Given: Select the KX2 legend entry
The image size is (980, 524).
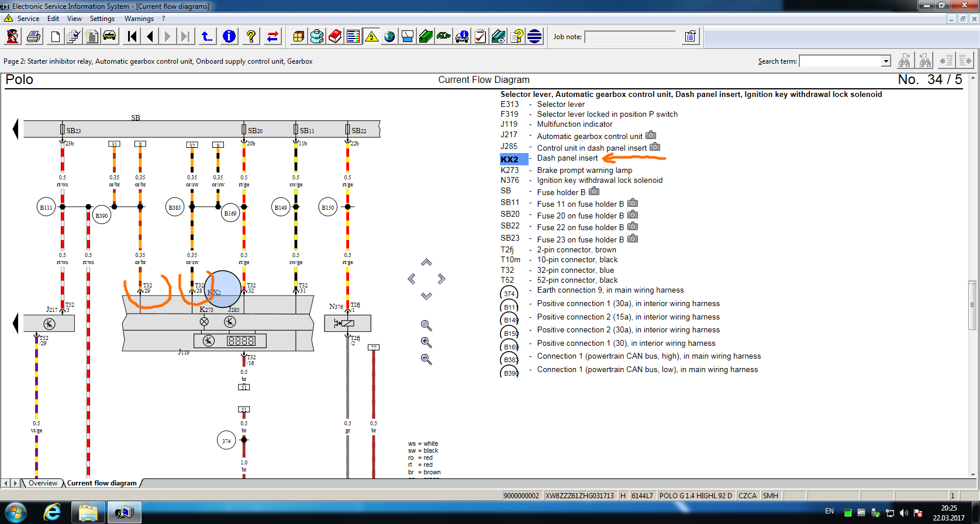Looking at the screenshot, I should coord(514,159).
